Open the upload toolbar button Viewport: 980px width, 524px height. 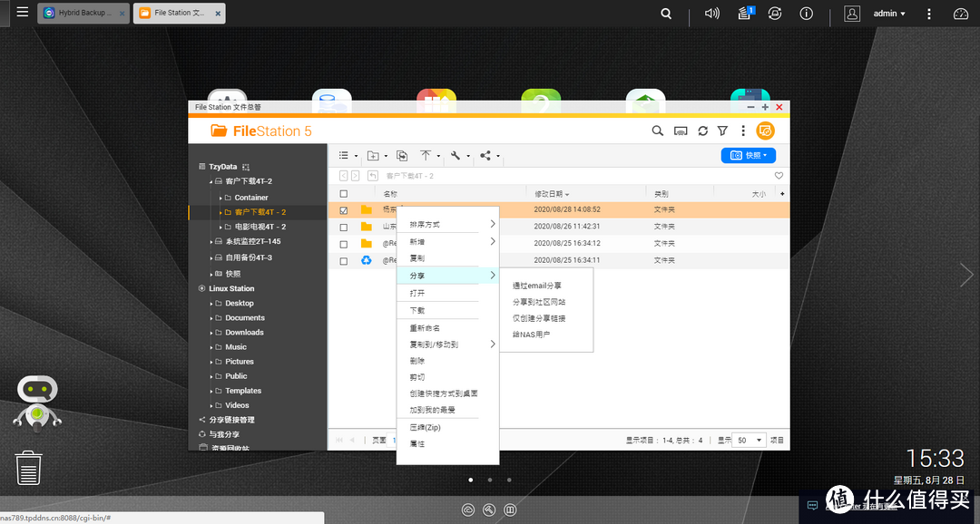click(429, 156)
